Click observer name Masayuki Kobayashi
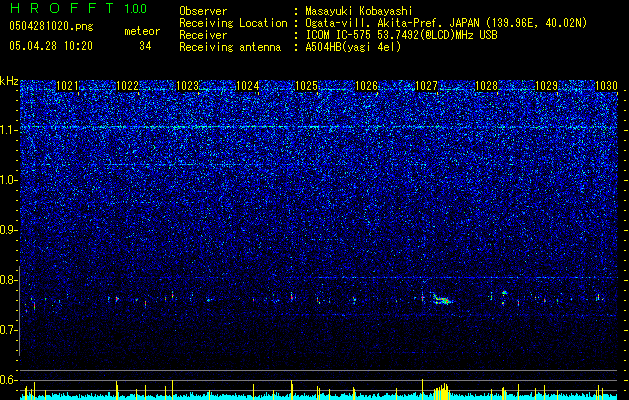 tap(359, 11)
